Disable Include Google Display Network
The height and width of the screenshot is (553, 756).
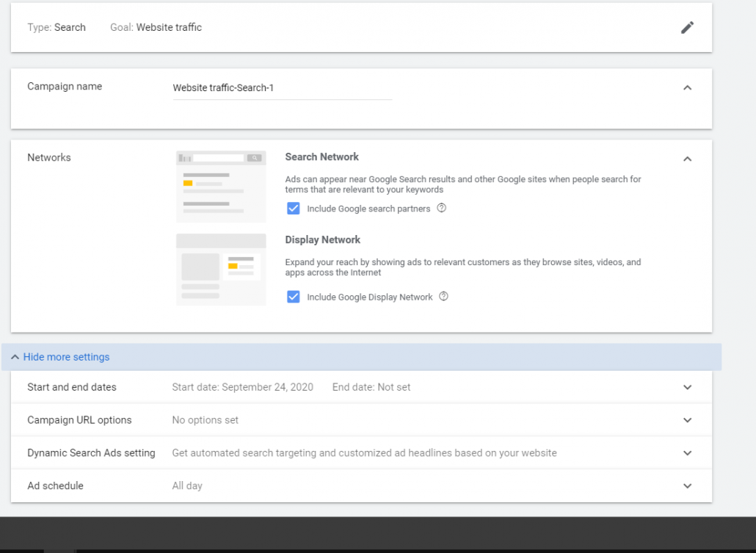[x=294, y=297]
